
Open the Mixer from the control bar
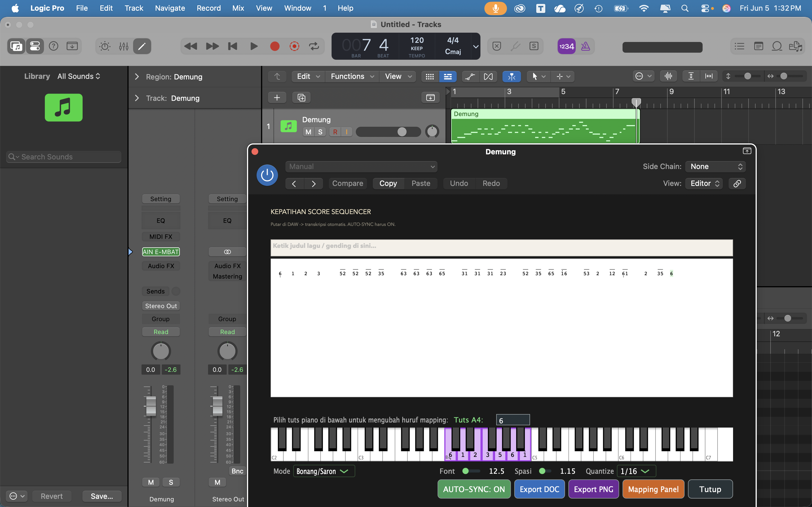(123, 46)
